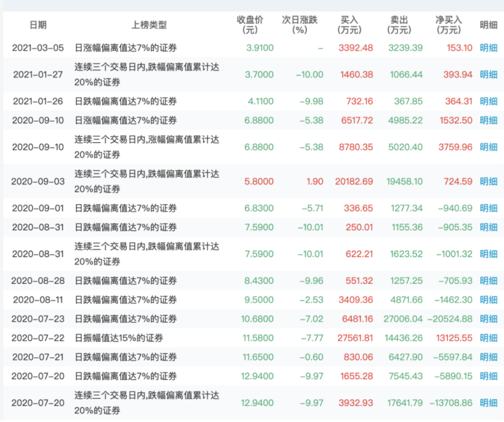Select the date cell 2020-07-21

(38, 357)
